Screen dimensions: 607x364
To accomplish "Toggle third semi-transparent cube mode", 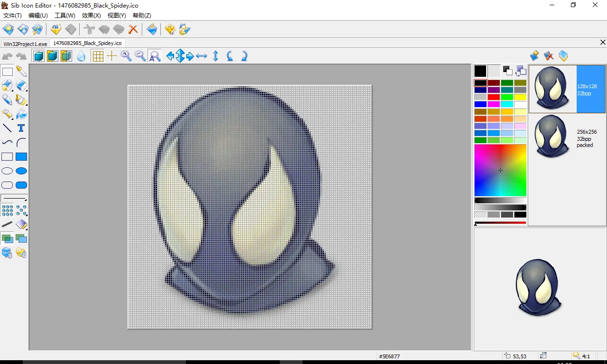I will point(66,56).
